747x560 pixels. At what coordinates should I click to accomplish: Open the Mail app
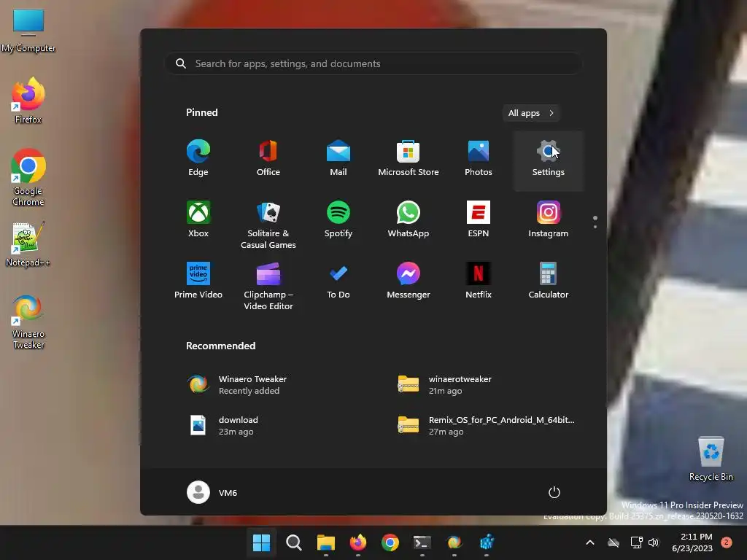[338, 158]
